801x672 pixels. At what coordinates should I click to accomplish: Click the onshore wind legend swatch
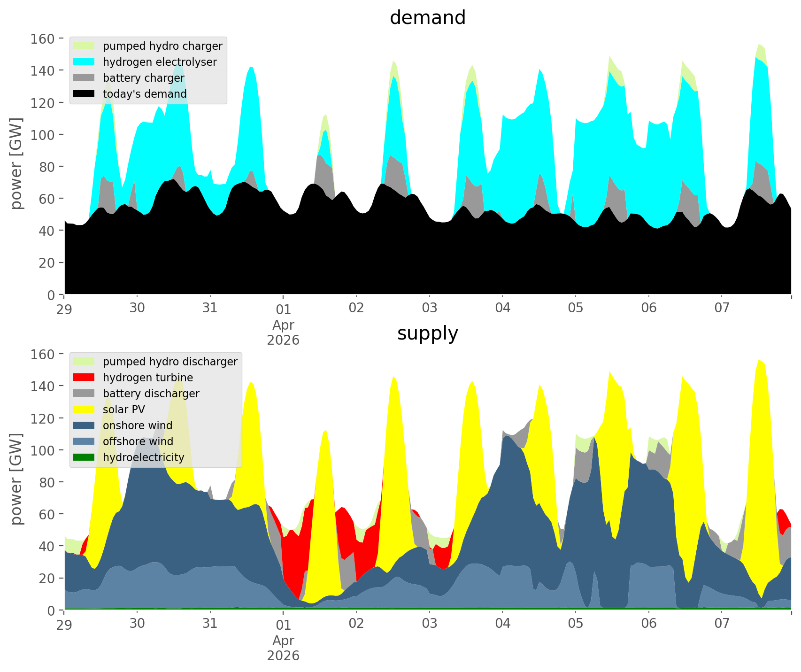click(x=84, y=425)
